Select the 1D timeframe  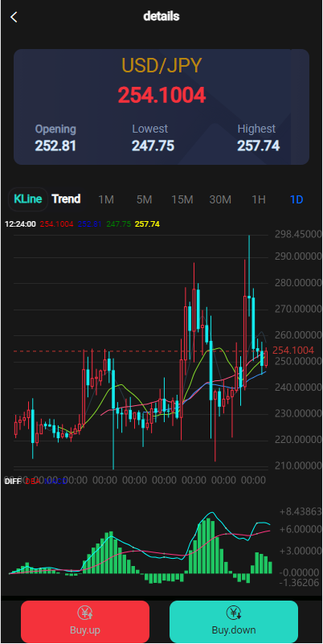[x=296, y=200]
